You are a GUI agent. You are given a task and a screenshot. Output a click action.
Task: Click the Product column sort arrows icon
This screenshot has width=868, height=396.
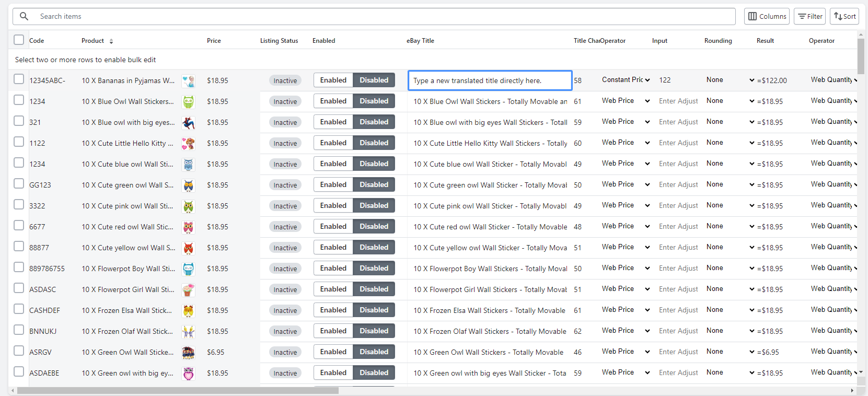[111, 41]
